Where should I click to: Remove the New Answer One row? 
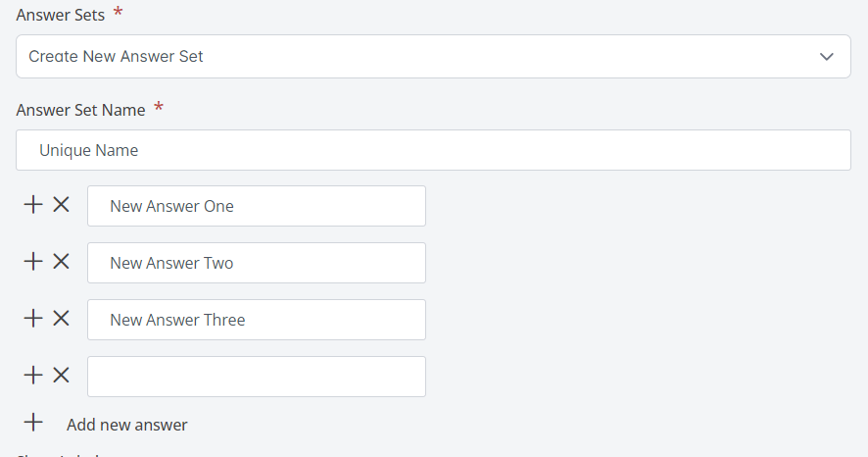tap(61, 205)
